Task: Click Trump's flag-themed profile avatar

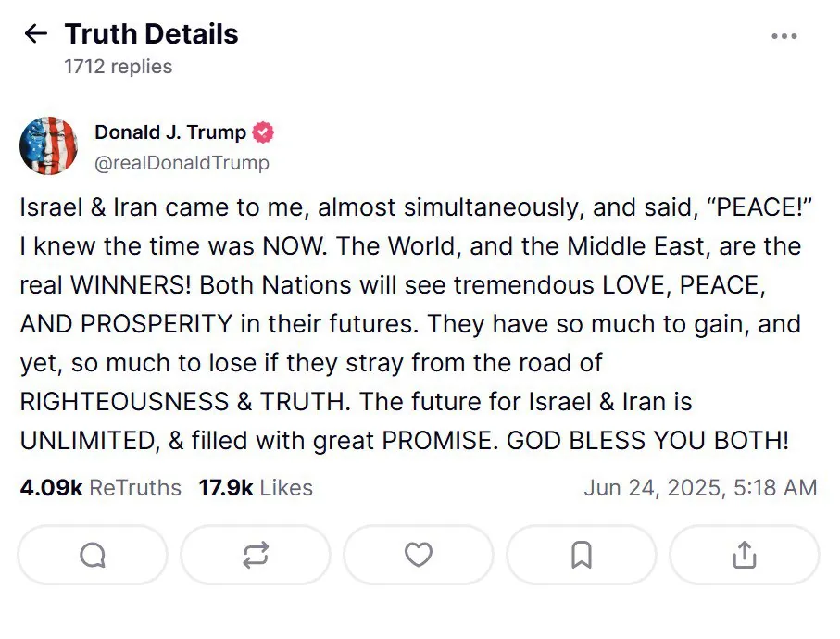Action: point(49,145)
